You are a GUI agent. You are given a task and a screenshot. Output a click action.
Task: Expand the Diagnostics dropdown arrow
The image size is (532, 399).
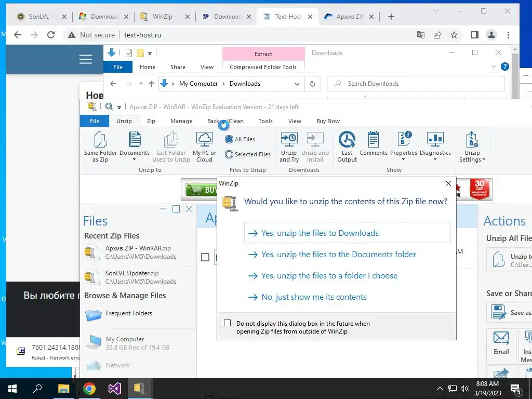435,159
